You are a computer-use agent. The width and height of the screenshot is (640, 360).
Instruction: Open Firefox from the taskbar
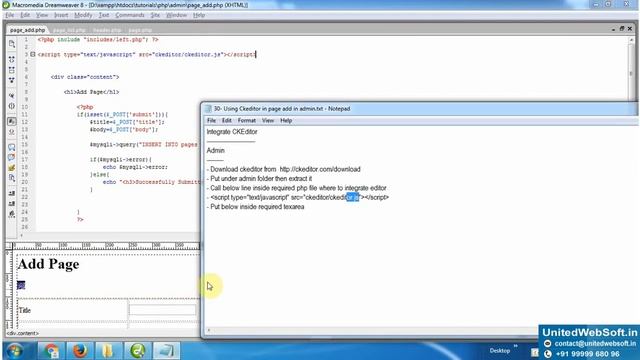click(80, 351)
